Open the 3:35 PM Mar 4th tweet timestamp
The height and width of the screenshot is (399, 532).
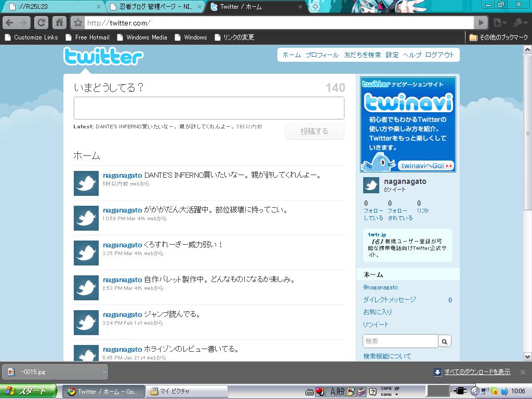coord(122,254)
